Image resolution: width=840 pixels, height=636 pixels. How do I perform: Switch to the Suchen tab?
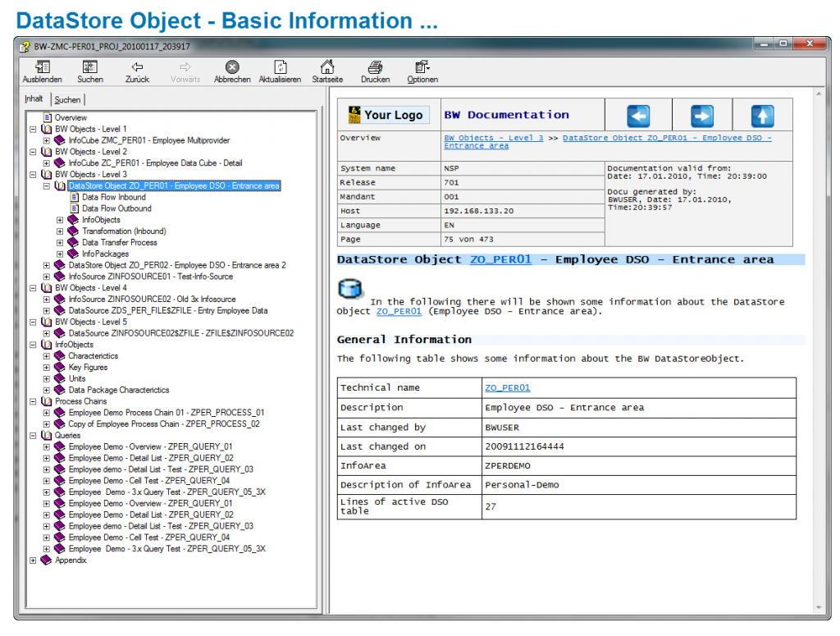pyautogui.click(x=67, y=99)
